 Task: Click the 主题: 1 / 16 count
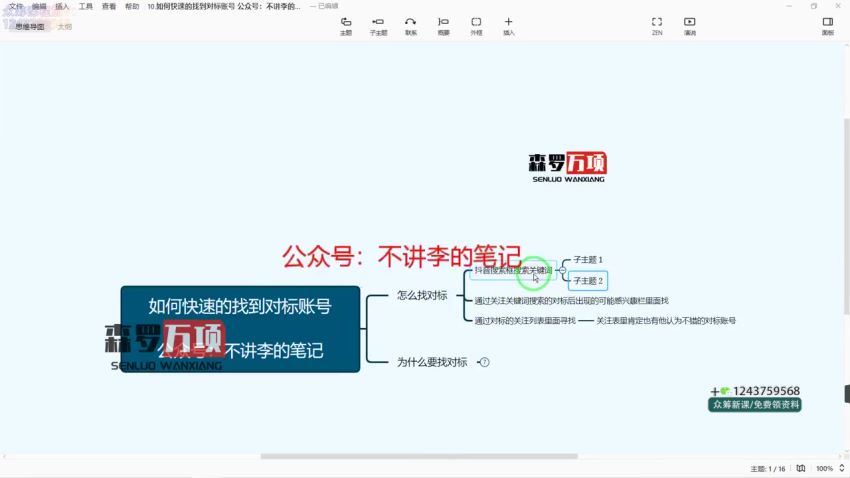click(768, 469)
